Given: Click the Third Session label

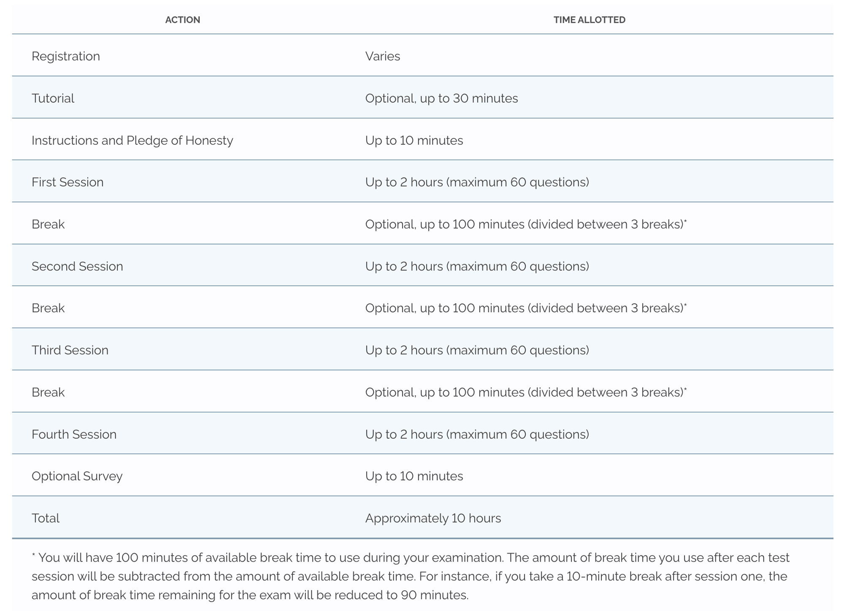Looking at the screenshot, I should [x=70, y=350].
